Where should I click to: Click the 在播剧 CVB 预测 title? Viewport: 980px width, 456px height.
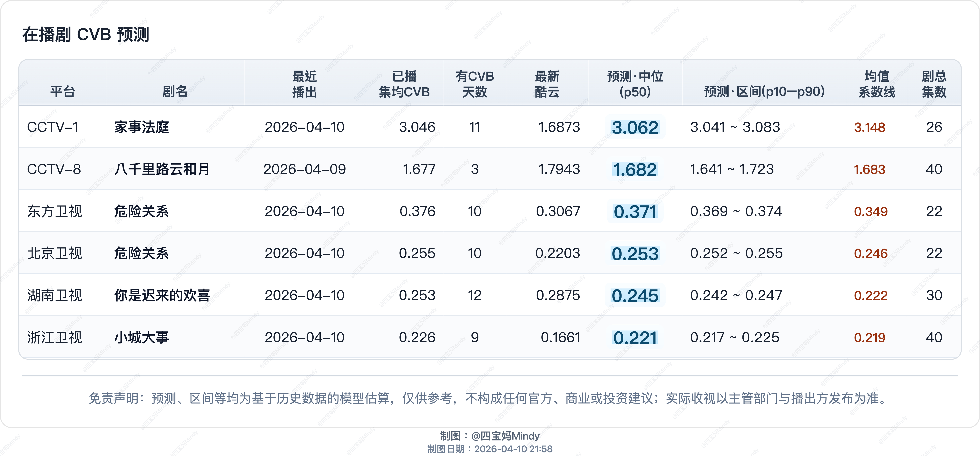(x=86, y=35)
